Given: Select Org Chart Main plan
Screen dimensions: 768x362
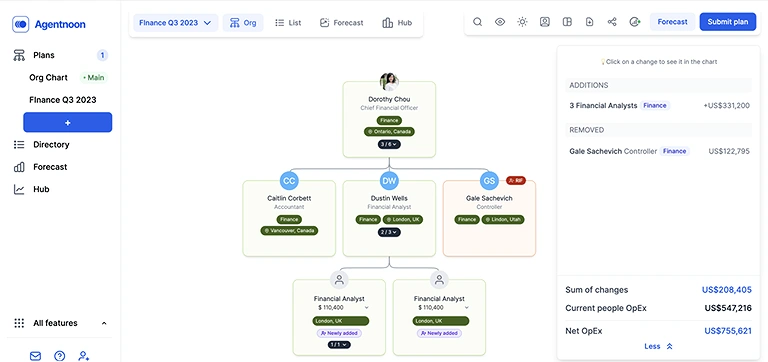Looking at the screenshot, I should click(x=68, y=77).
